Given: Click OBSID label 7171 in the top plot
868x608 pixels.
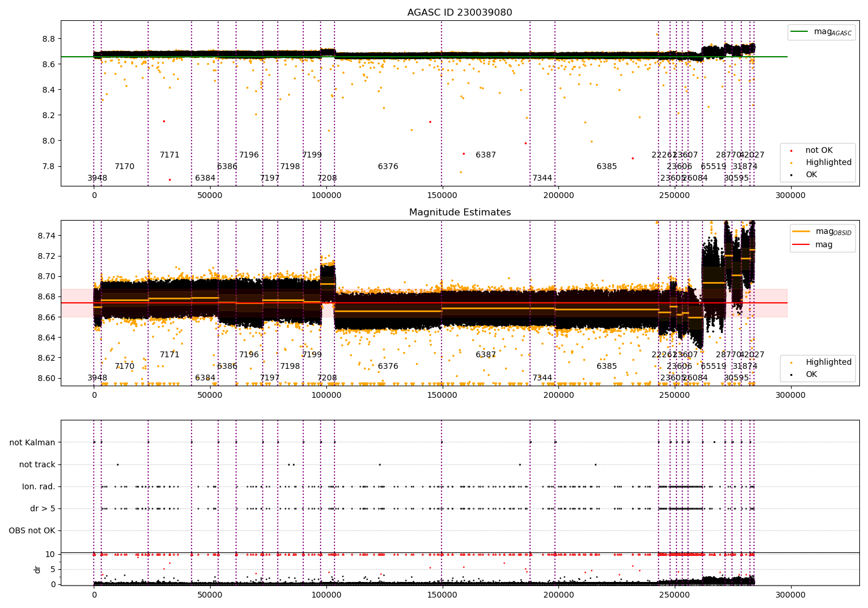Looking at the screenshot, I should point(170,155).
